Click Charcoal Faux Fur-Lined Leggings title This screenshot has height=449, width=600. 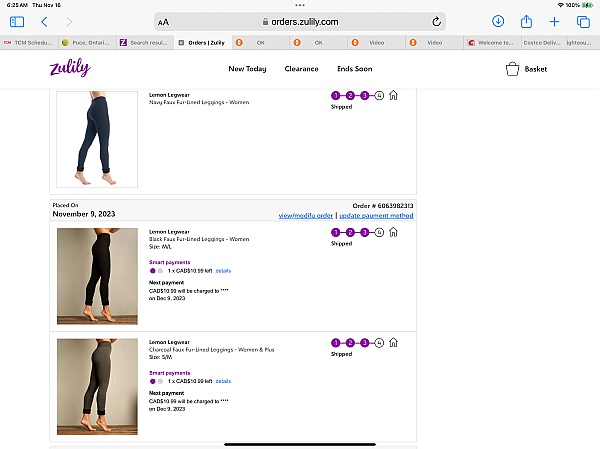pos(212,349)
